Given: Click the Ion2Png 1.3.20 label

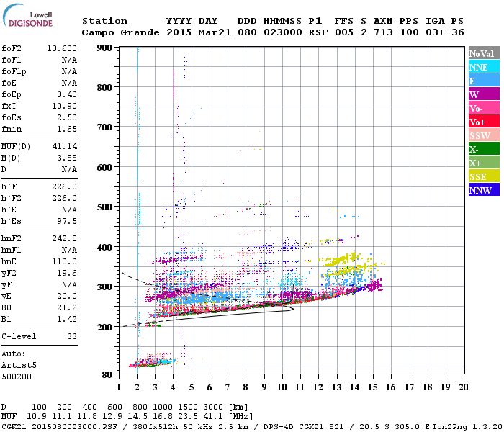Looking at the screenshot, I should pyautogui.click(x=467, y=426).
